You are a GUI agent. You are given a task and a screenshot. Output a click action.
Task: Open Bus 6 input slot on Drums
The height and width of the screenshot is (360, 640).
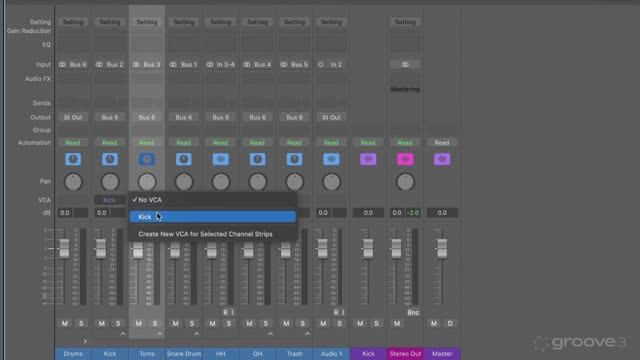(78, 64)
